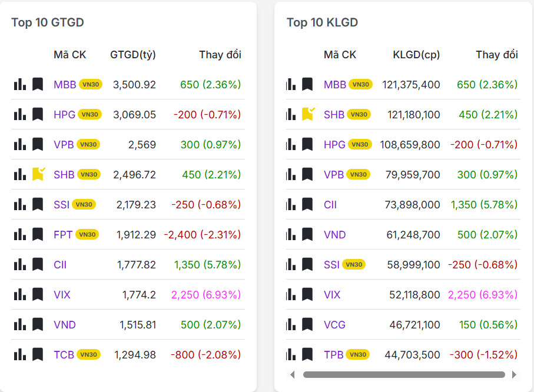534x392 pixels.
Task: Open chart icon for VND in Top 10 GTGD
Action: [x=20, y=324]
